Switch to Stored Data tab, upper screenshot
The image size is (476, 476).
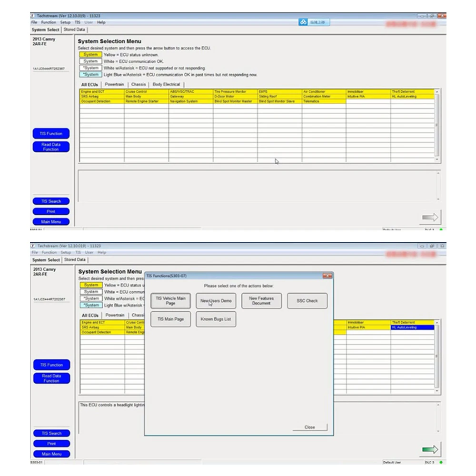[x=74, y=30]
